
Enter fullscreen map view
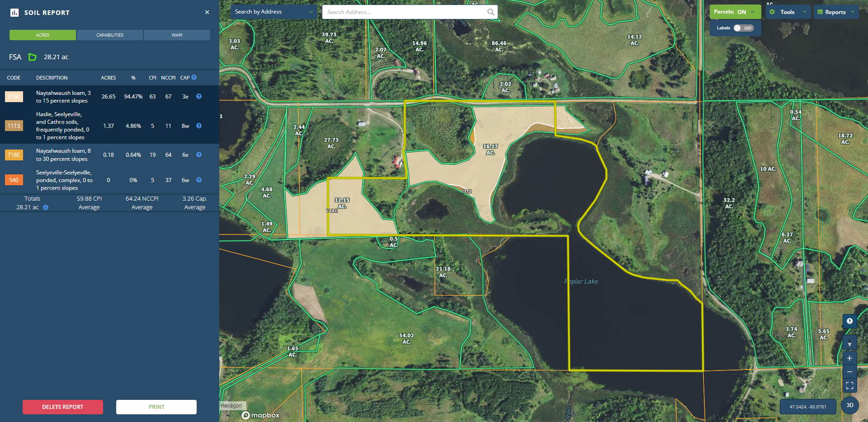(849, 385)
